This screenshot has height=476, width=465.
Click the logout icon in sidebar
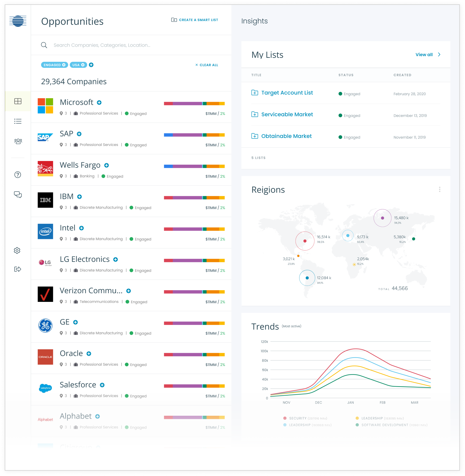pos(17,269)
